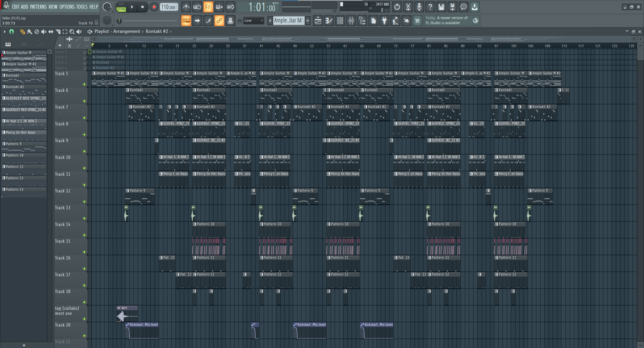This screenshot has height=348, width=644.
Task: Click the globe icon in news panel
Action: (x=475, y=21)
